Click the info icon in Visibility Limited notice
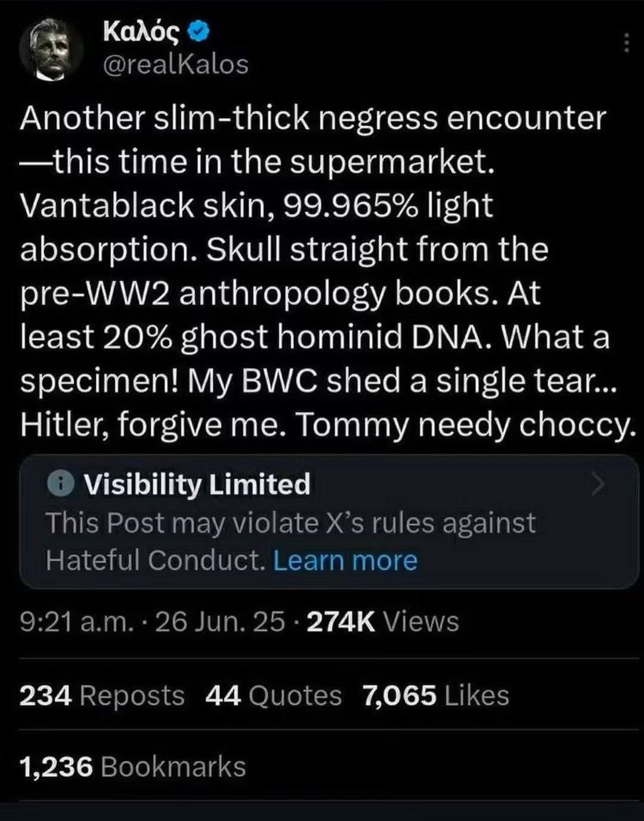The height and width of the screenshot is (821, 644). click(x=60, y=485)
